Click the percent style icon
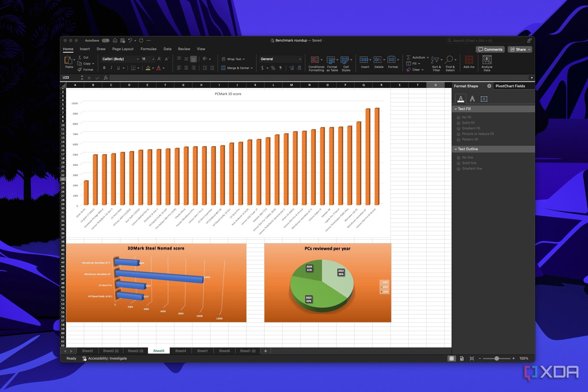The image size is (588, 392). pos(273,68)
